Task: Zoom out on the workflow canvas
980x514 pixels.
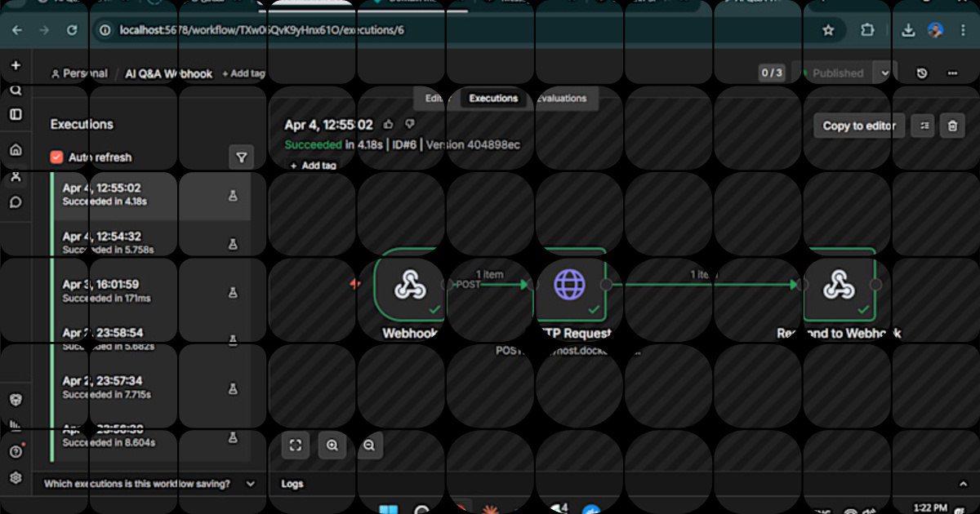Action: [369, 445]
